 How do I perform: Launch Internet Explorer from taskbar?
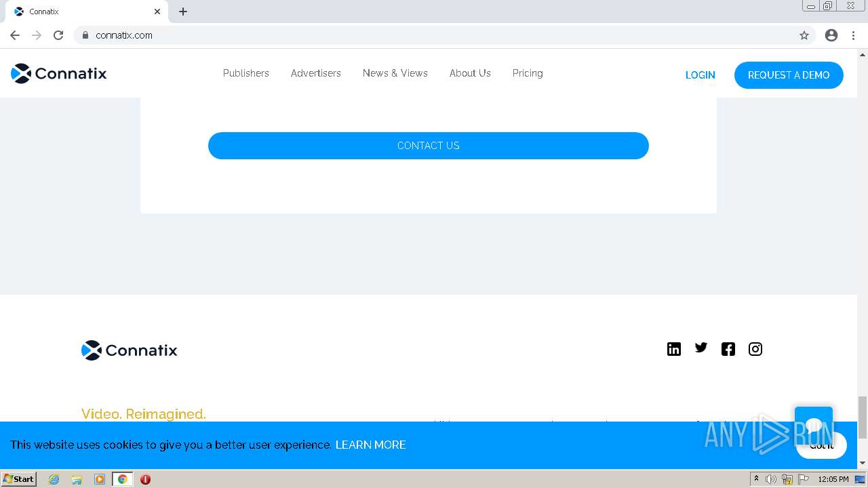[54, 479]
